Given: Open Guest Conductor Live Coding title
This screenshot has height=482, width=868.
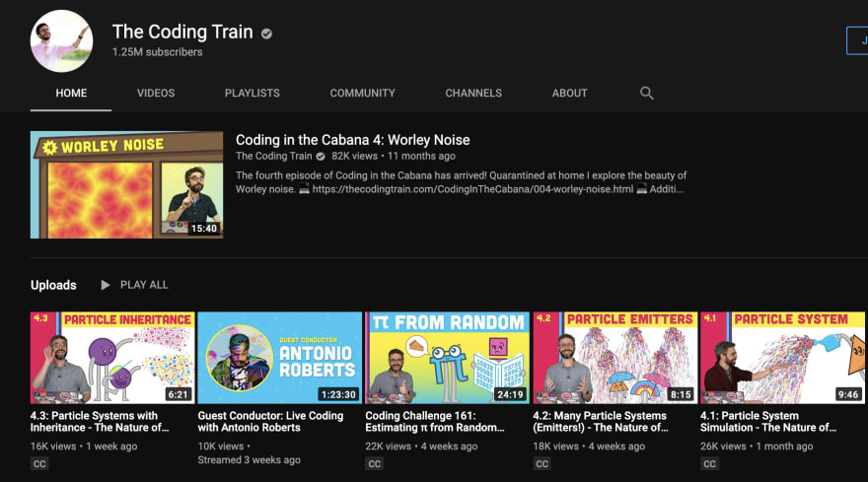Looking at the screenshot, I should tap(270, 422).
